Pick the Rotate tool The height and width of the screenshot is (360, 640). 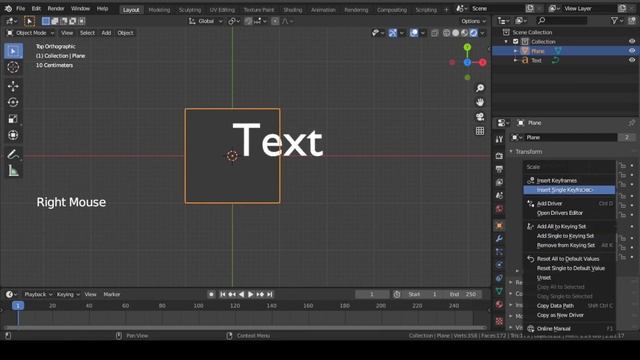click(13, 102)
